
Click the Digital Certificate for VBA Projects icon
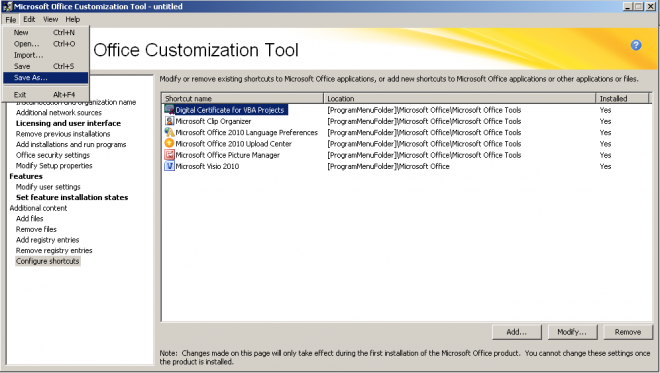pyautogui.click(x=169, y=110)
